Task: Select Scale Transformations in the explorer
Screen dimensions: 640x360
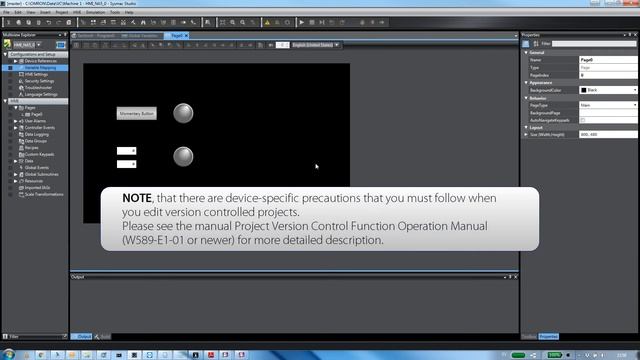Action: coord(44,194)
